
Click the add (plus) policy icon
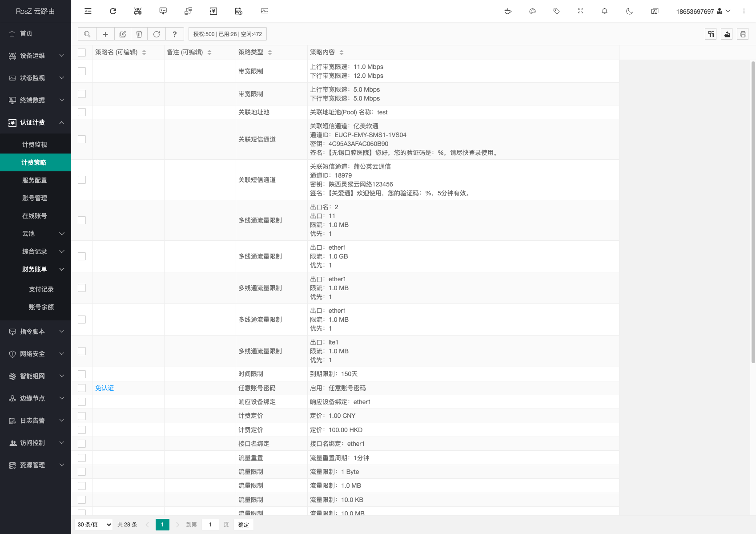click(x=105, y=34)
